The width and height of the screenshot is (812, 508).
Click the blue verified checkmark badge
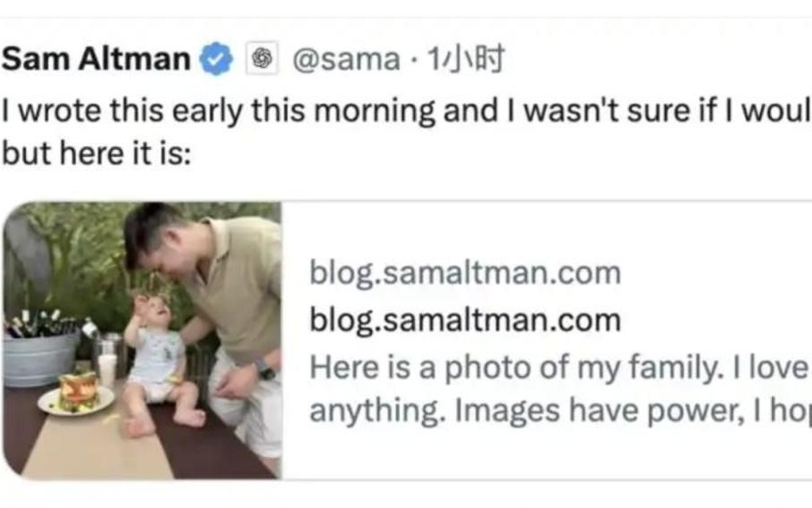(215, 60)
